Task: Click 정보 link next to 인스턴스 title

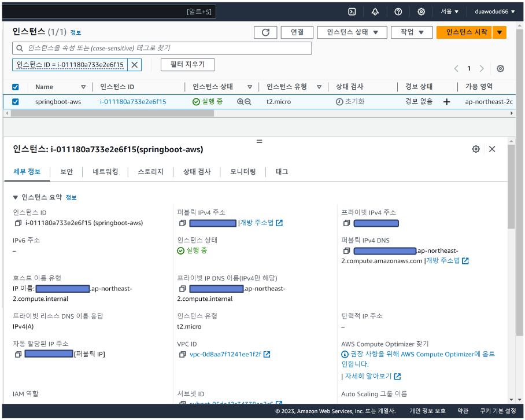Action: (x=76, y=32)
